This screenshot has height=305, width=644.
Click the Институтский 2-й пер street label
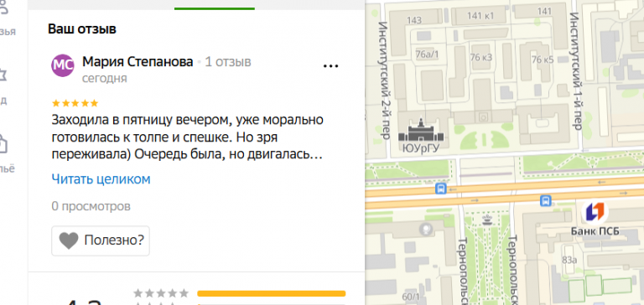pos(384,81)
